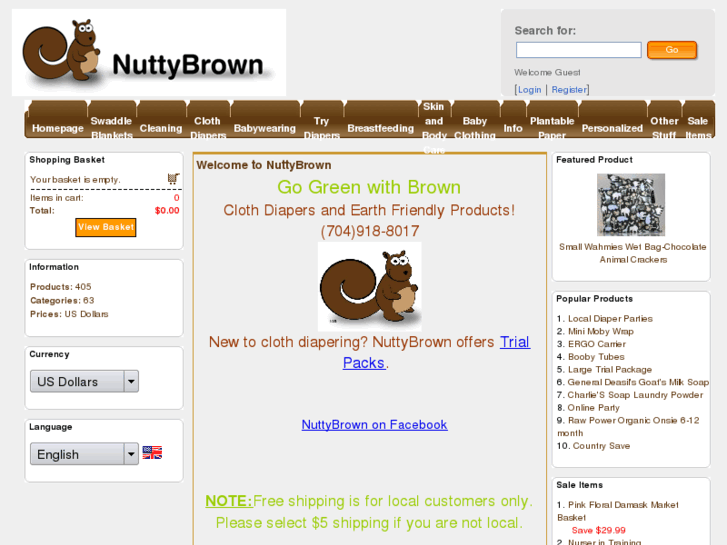Open the featured Wahmies Wet Bag thumbnail
The height and width of the screenshot is (545, 727).
coord(631,205)
